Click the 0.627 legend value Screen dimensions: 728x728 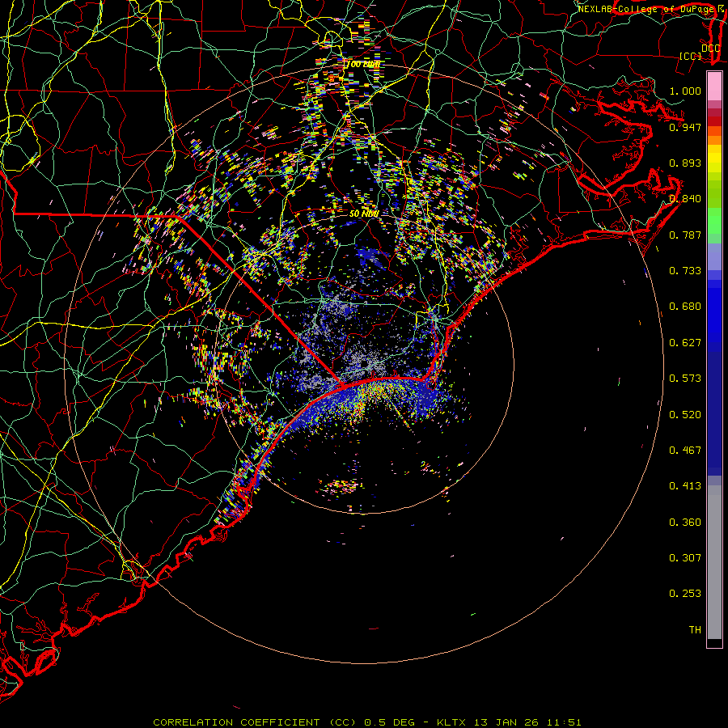coord(685,343)
